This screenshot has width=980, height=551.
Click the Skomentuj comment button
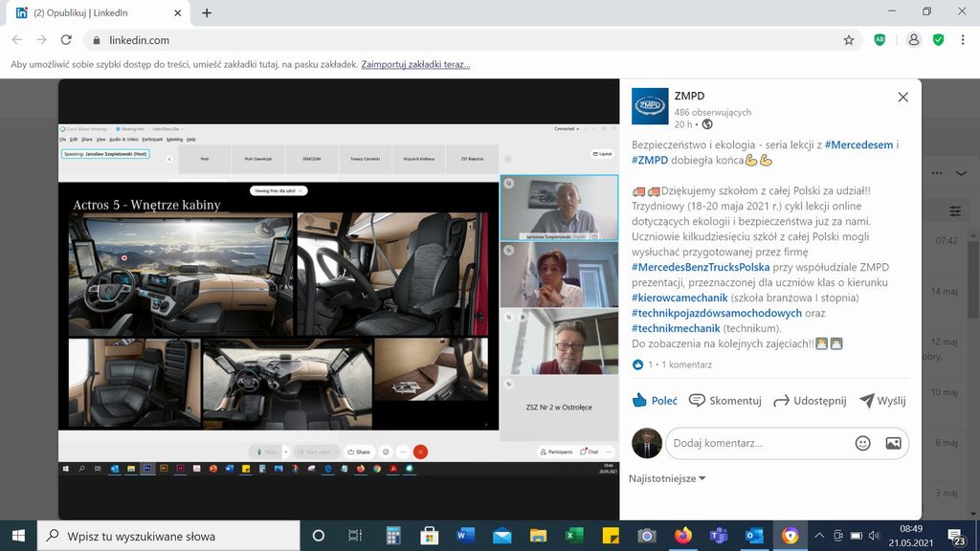point(725,401)
